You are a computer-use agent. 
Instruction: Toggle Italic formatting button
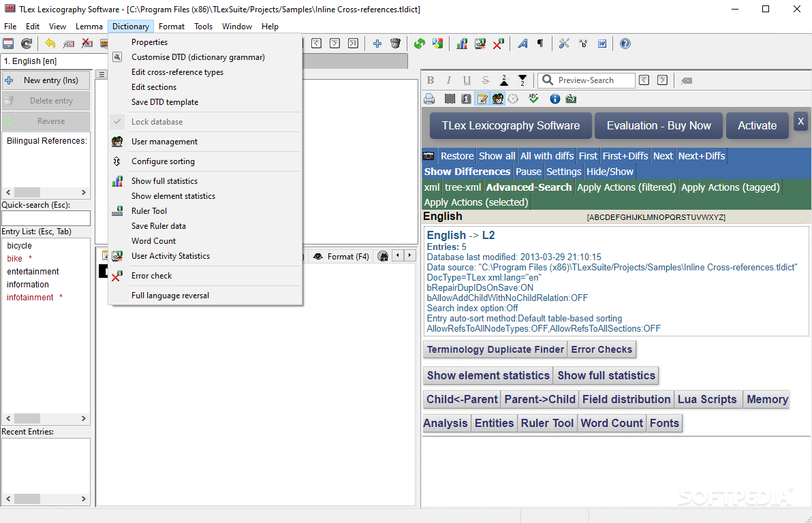[x=448, y=80]
